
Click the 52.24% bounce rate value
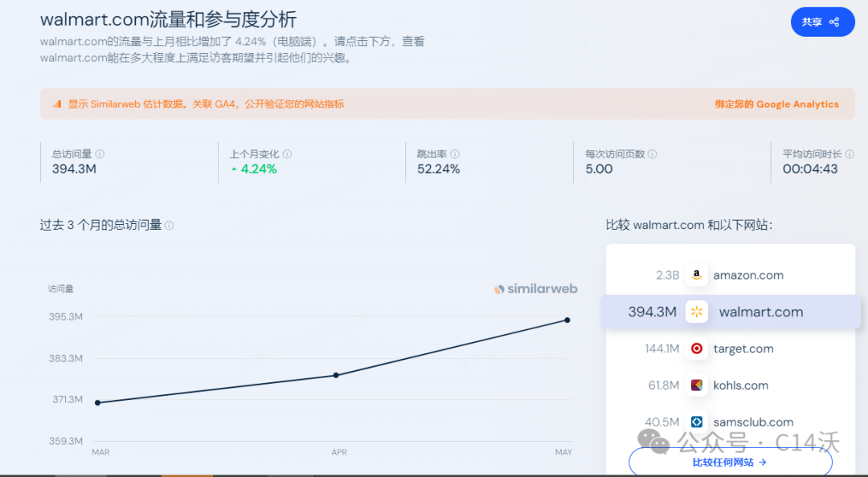pyautogui.click(x=439, y=169)
